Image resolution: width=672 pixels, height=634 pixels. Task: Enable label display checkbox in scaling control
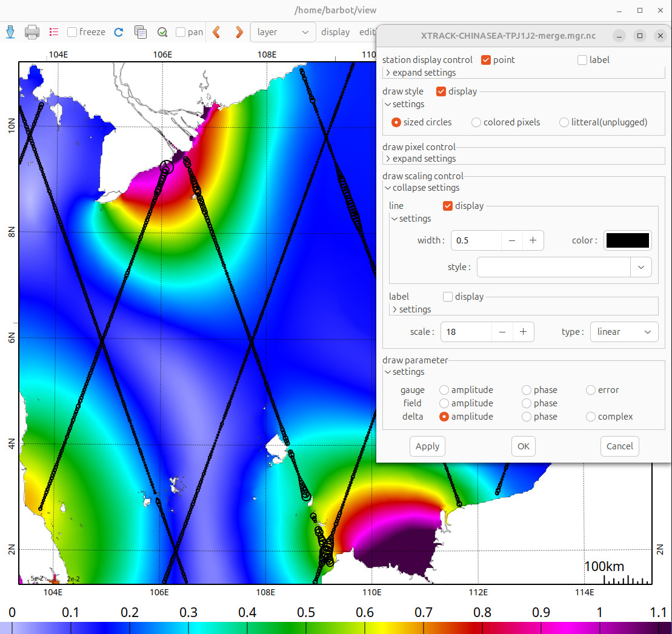point(447,297)
